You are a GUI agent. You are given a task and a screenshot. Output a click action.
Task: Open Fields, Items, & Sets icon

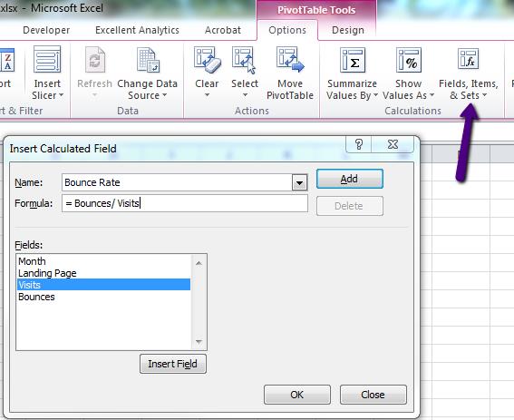click(x=468, y=59)
